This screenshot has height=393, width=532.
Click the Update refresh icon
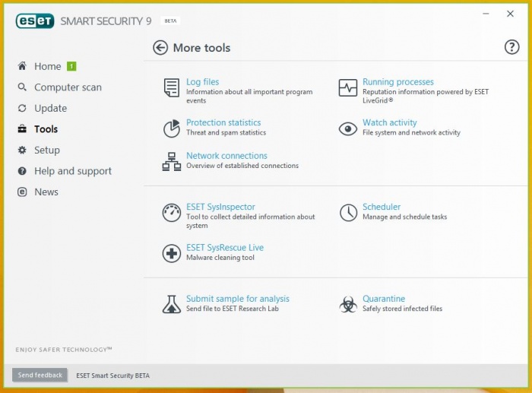(22, 108)
